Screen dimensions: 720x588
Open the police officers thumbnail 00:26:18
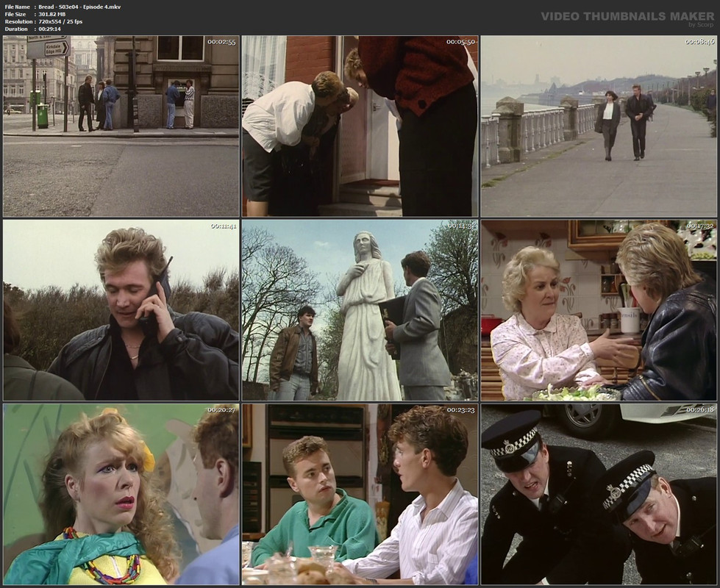599,495
